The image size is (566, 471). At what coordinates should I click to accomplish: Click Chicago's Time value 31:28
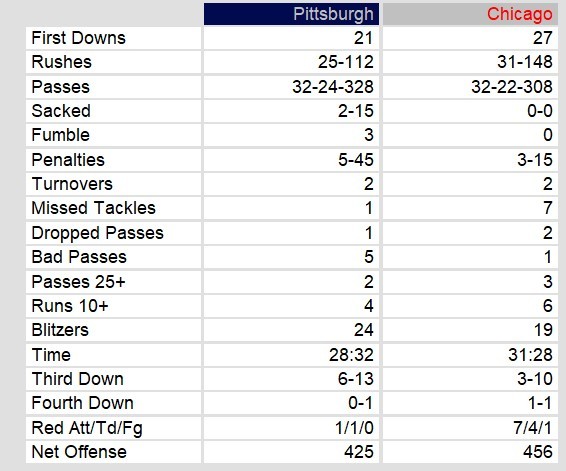530,355
